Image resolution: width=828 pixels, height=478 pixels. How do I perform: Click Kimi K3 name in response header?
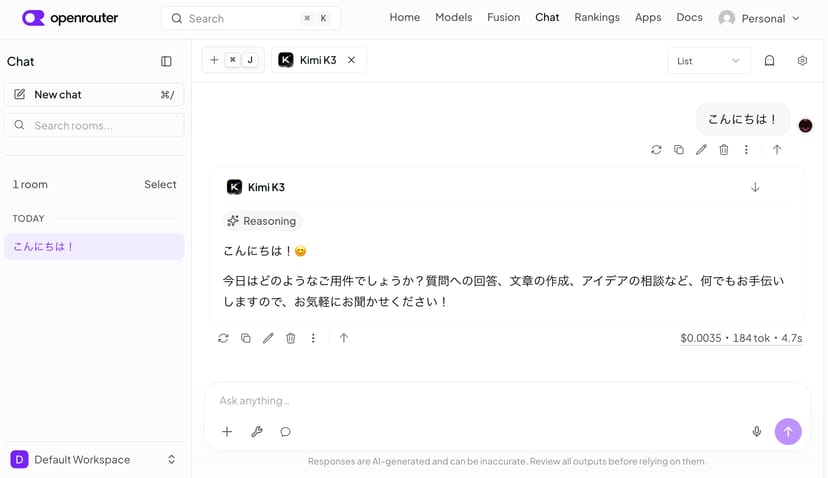pos(266,187)
